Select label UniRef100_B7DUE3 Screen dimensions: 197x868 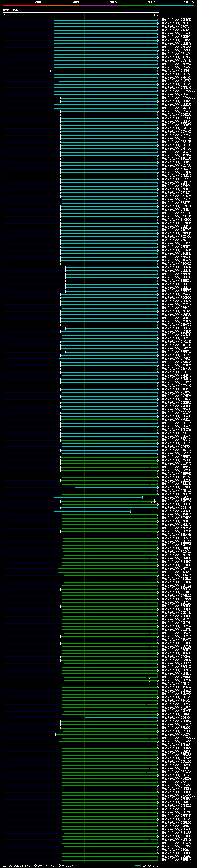click(177, 768)
